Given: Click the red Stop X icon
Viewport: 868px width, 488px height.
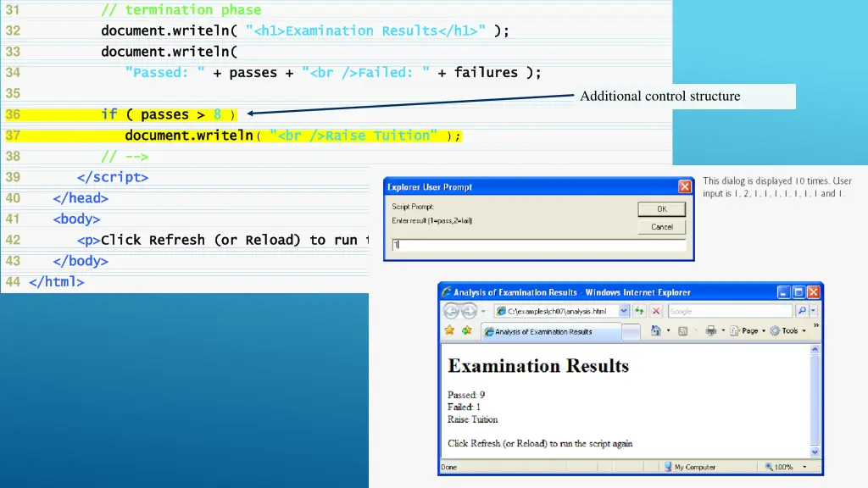Looking at the screenshot, I should [x=656, y=311].
